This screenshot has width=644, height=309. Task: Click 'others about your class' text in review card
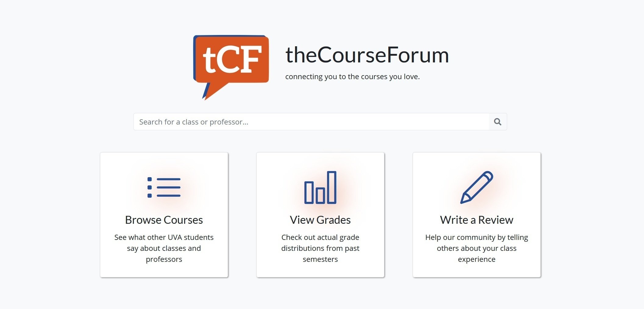point(477,248)
